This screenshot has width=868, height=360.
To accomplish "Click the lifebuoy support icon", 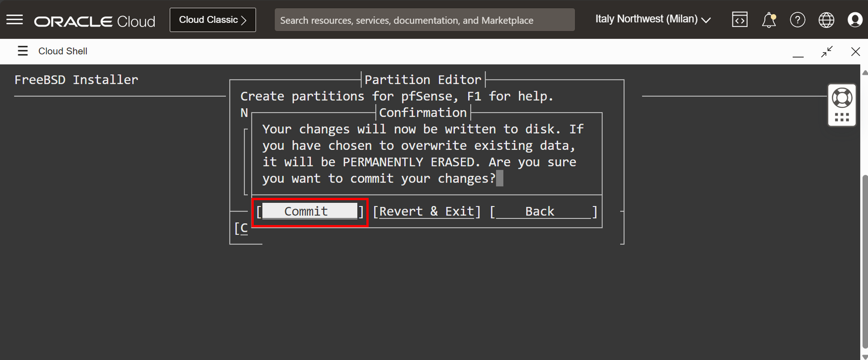I will click(842, 98).
